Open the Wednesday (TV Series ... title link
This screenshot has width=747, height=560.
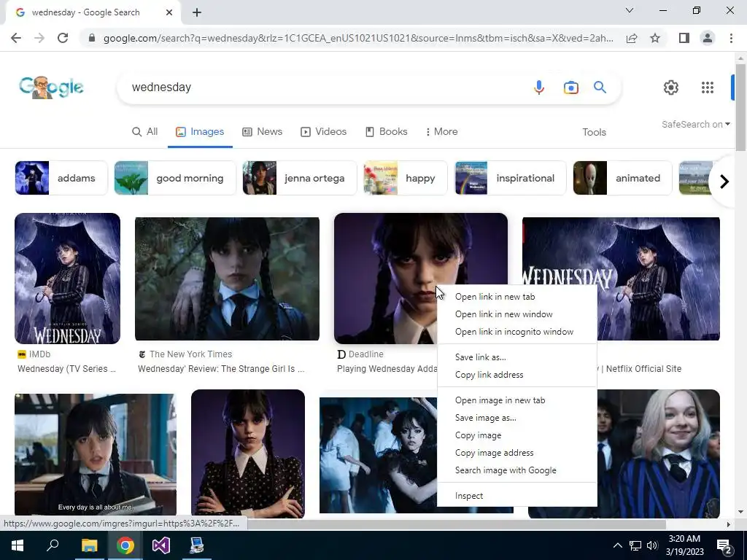pyautogui.click(x=66, y=368)
